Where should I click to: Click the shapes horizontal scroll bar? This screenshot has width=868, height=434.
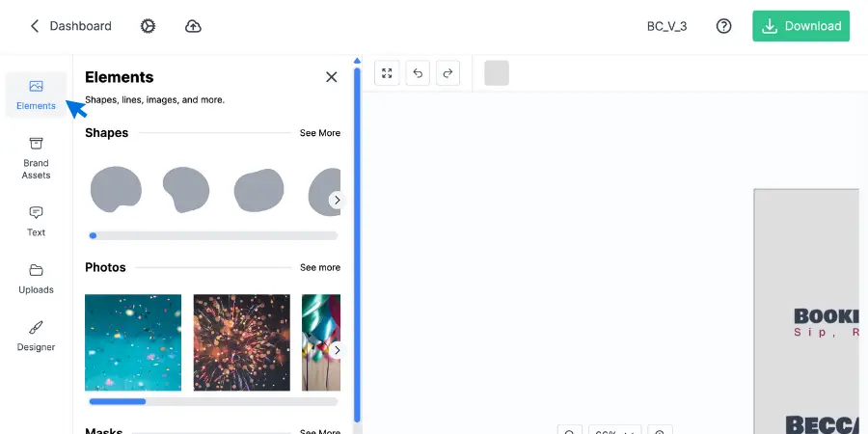(x=214, y=236)
